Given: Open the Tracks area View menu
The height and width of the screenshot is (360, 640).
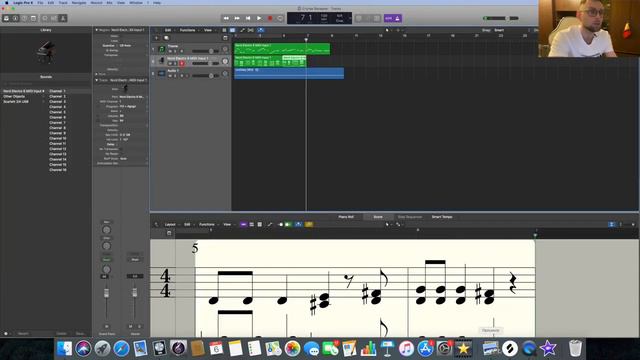Looking at the screenshot, I should point(208,30).
